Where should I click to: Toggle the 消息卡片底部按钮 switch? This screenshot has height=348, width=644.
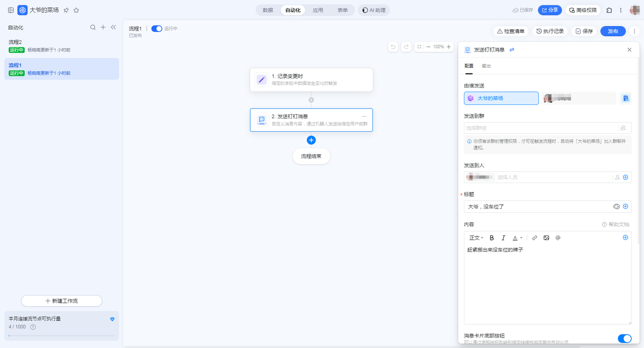624,338
